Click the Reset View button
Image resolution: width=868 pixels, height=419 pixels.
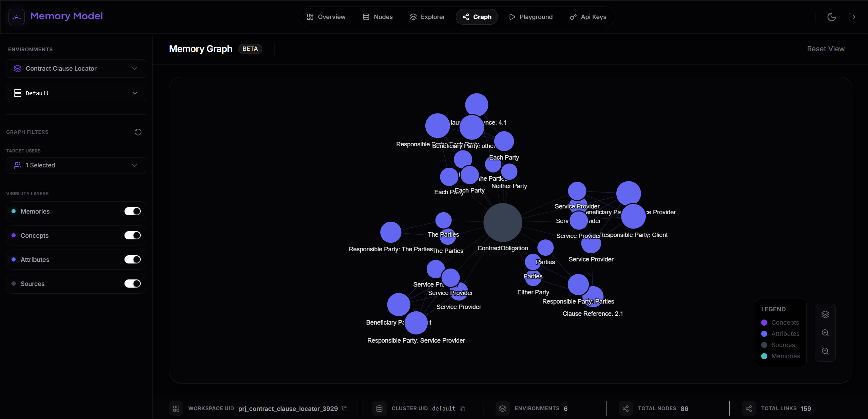click(x=826, y=49)
